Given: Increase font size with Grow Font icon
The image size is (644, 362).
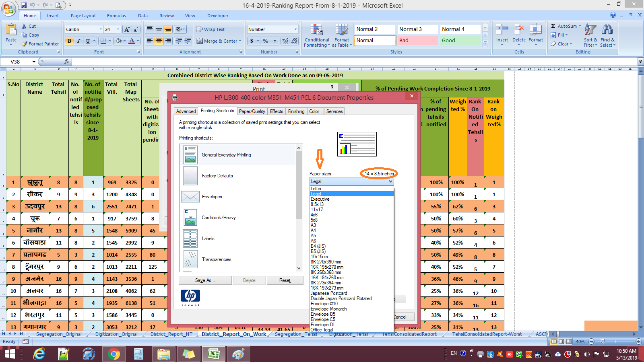Looking at the screenshot, I should click(x=127, y=29).
